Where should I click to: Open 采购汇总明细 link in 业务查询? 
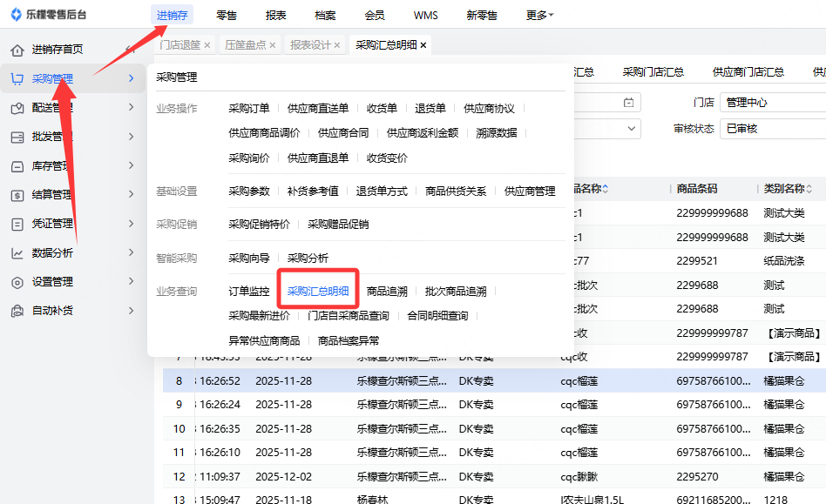tap(318, 291)
